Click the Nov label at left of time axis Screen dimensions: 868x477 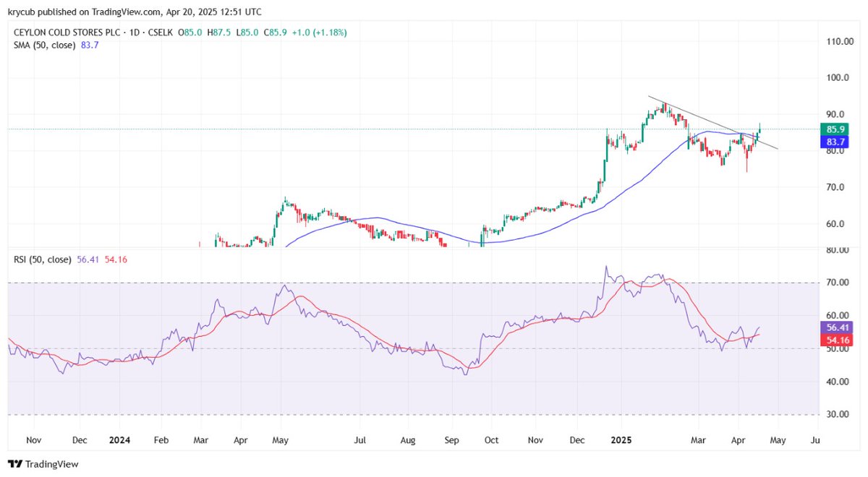pyautogui.click(x=34, y=439)
